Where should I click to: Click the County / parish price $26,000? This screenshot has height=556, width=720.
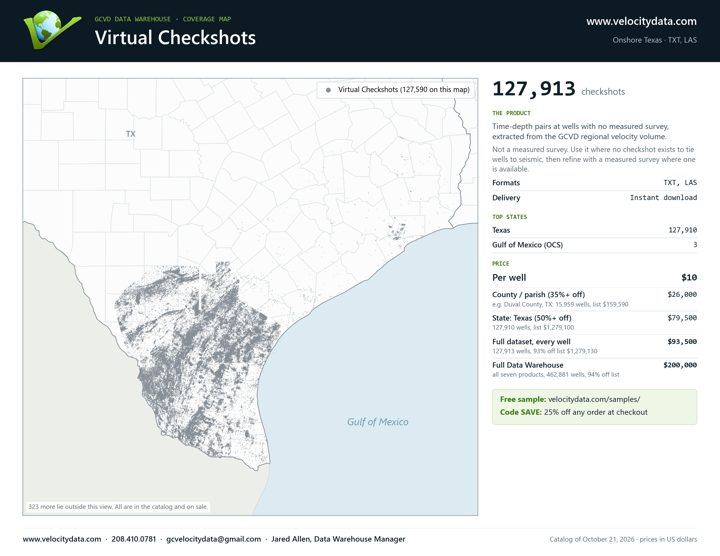(x=682, y=294)
